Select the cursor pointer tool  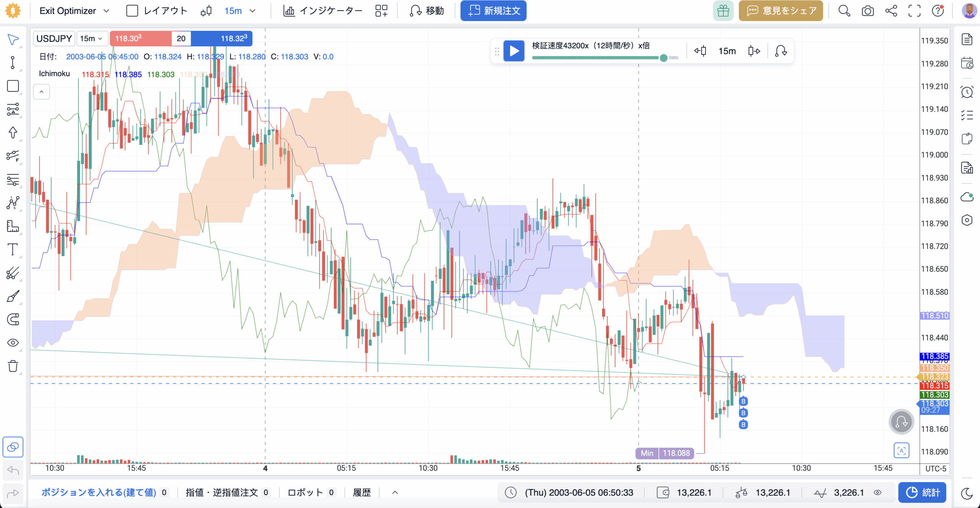click(13, 39)
